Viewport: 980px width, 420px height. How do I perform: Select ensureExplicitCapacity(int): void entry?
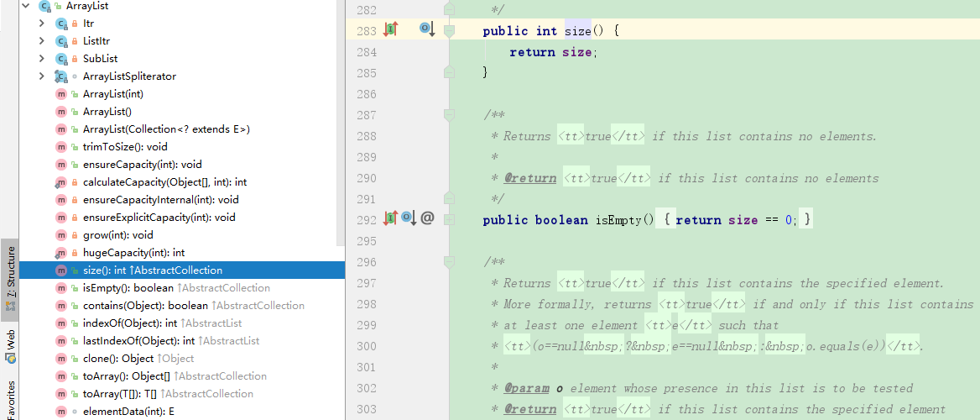[x=159, y=218]
